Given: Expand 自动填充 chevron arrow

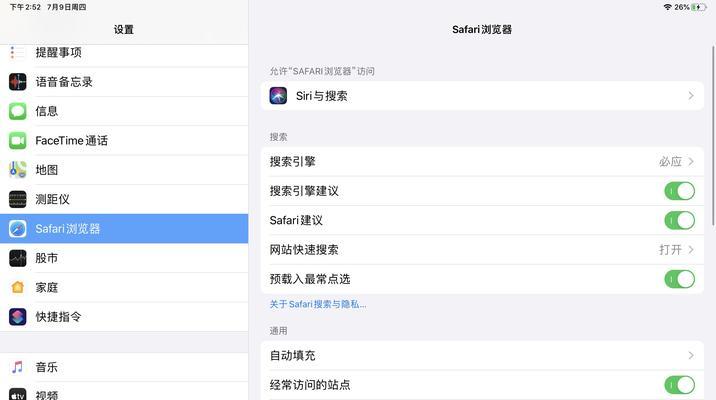Looking at the screenshot, I should click(x=691, y=355).
